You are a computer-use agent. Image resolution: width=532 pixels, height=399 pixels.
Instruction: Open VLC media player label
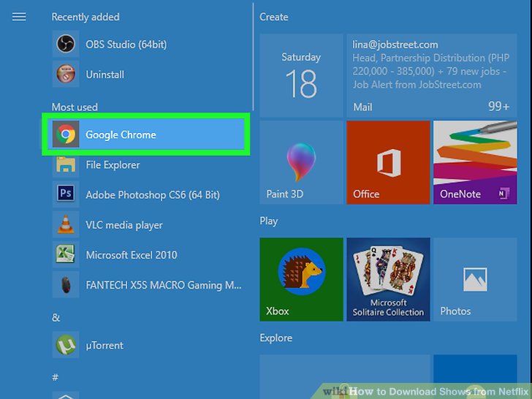(124, 225)
